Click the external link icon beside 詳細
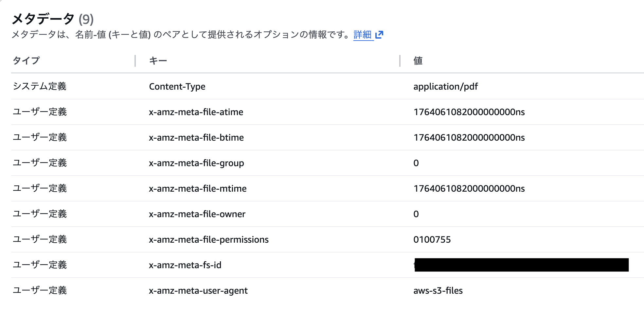The image size is (644, 312). 379,35
